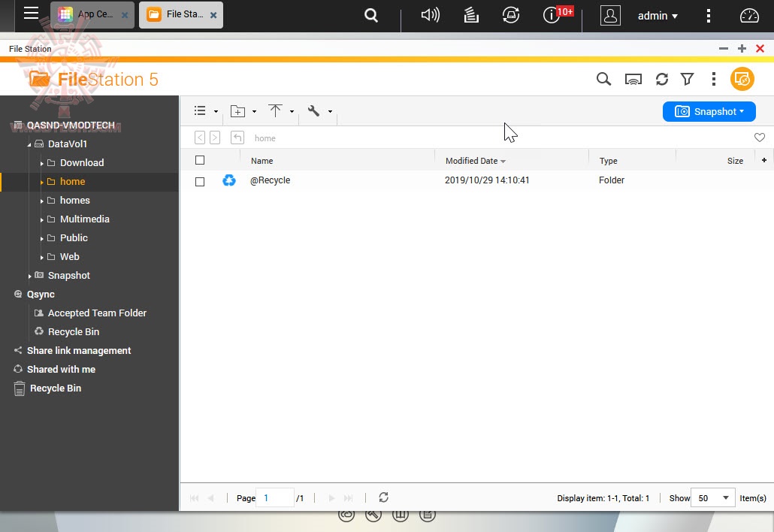
Task: Click the page number input field
Action: [276, 498]
